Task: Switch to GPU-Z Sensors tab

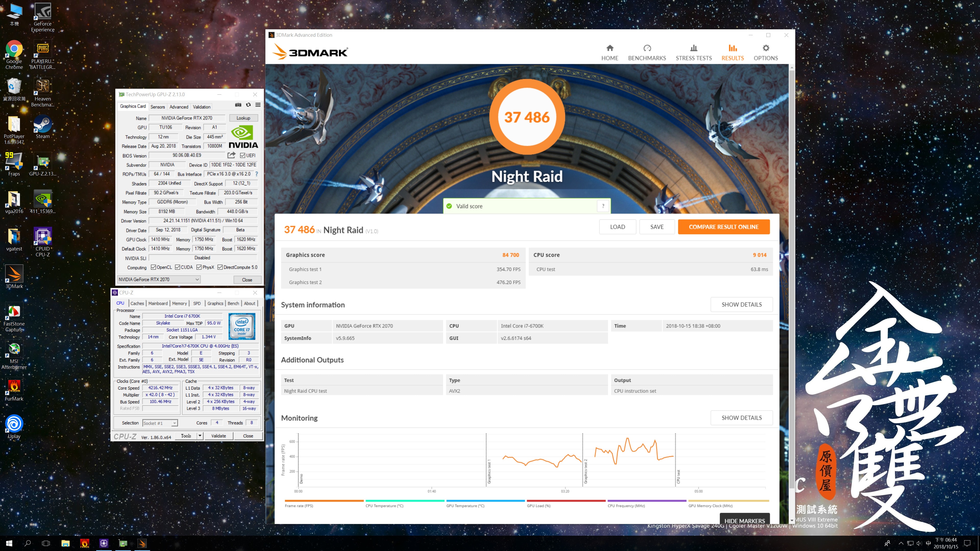Action: point(157,107)
